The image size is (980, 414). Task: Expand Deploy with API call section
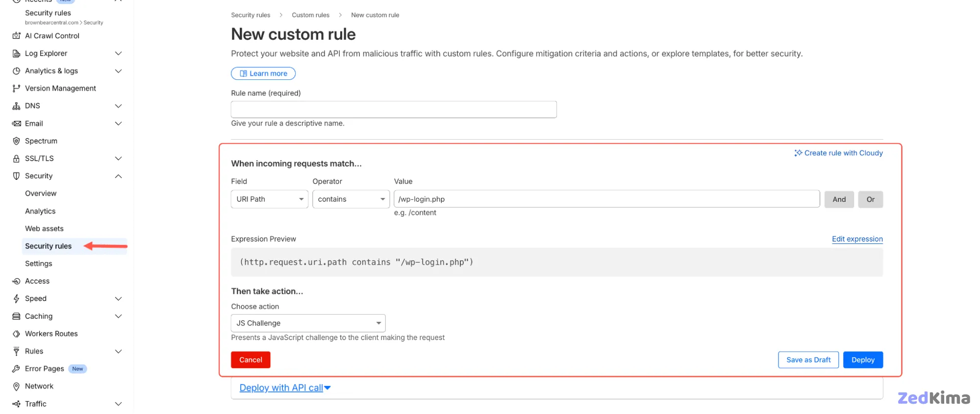[285, 388]
